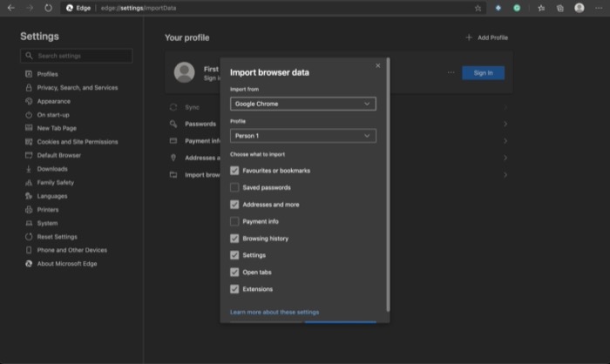This screenshot has width=610, height=364.
Task: Click the Payment info card icon
Action: [x=173, y=141]
